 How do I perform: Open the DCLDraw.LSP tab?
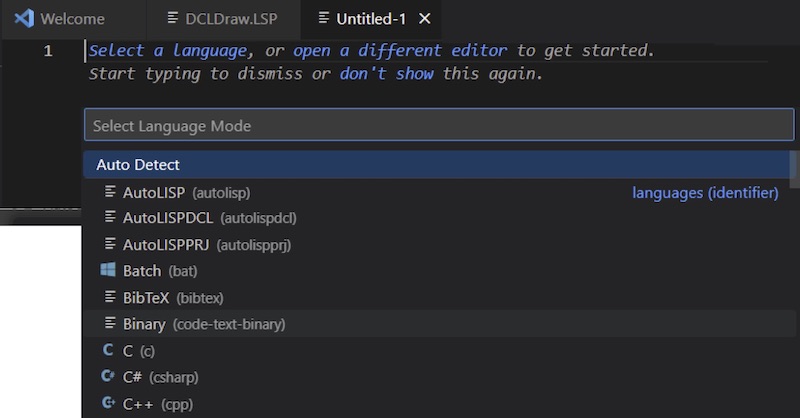coord(223,19)
